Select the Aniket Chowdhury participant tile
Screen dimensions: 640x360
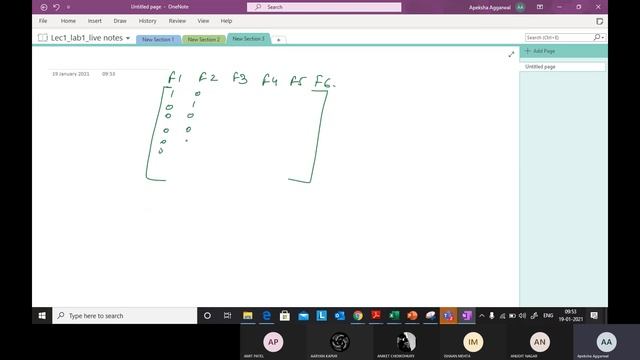[x=406, y=342]
